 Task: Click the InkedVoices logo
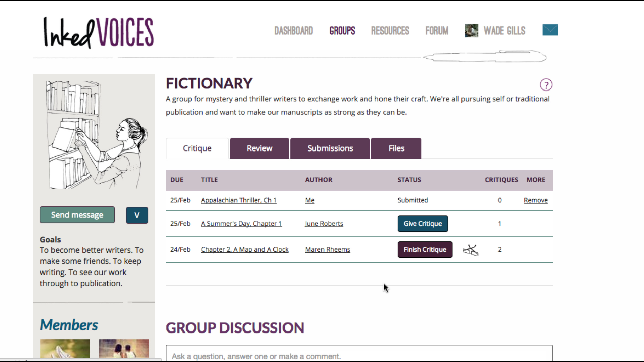(99, 33)
